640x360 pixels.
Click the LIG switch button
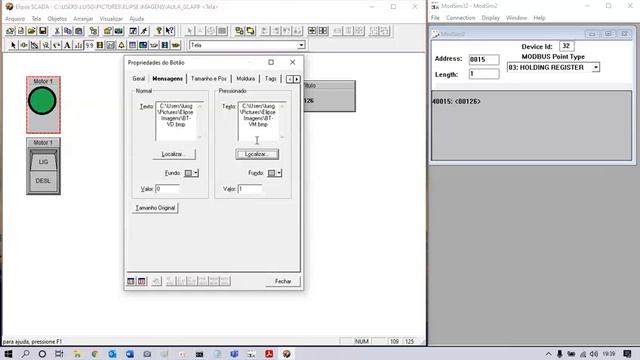coord(43,161)
